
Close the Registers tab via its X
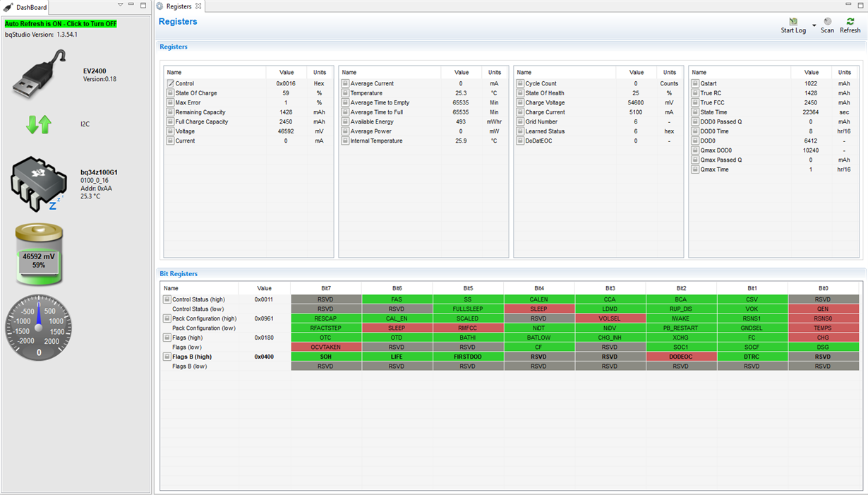(x=198, y=6)
